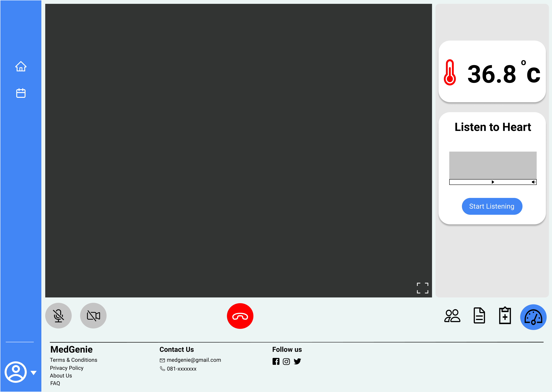Open the Twitter social icon

pos(297,361)
